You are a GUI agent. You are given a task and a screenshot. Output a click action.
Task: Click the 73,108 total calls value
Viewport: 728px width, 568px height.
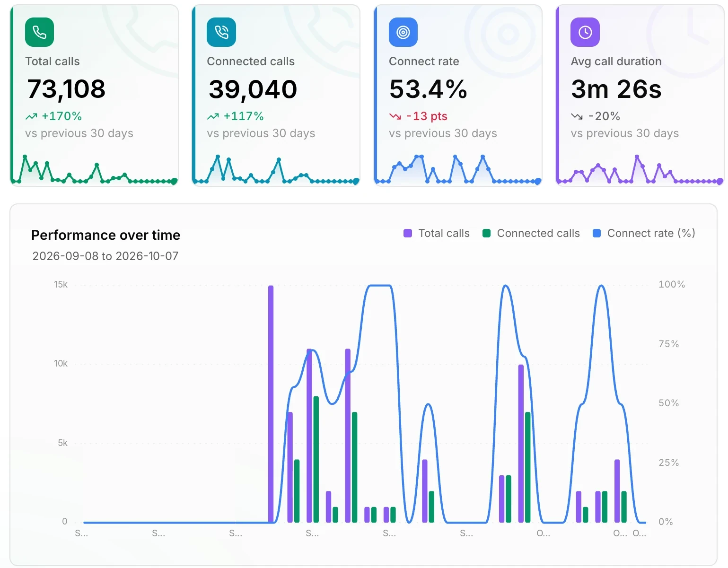(66, 89)
